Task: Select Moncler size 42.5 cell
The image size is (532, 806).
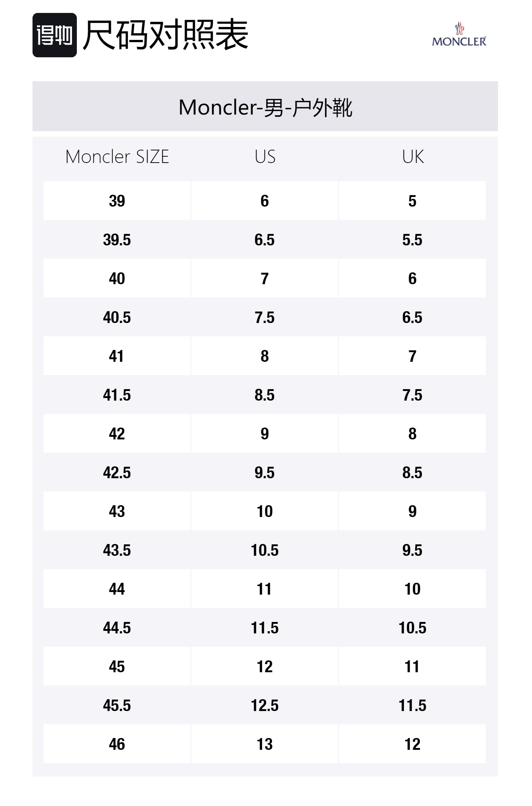Action: click(x=117, y=472)
